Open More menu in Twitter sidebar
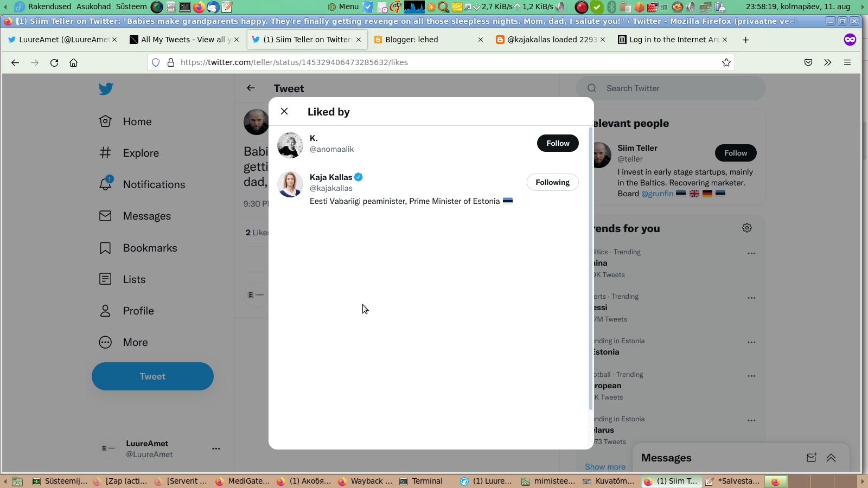This screenshot has height=488, width=868. (x=123, y=342)
